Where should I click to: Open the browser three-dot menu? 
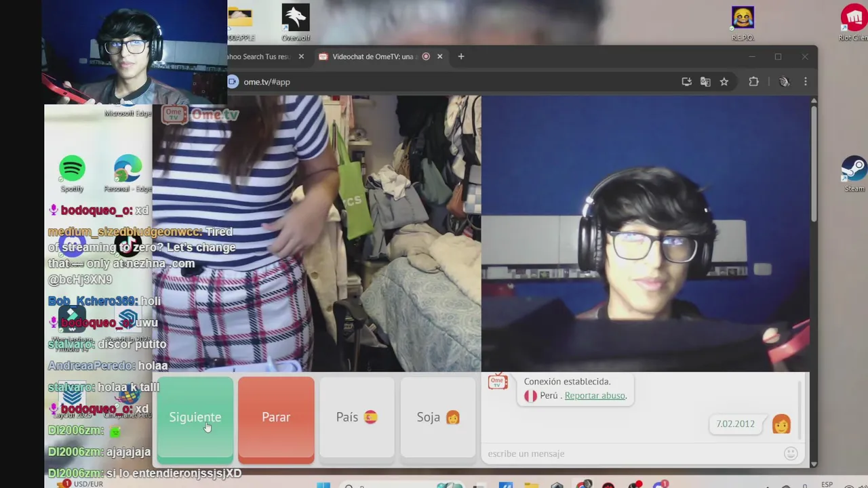[806, 82]
